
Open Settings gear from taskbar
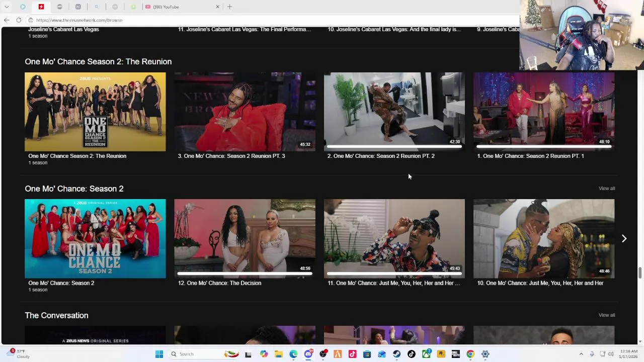pos(485,354)
